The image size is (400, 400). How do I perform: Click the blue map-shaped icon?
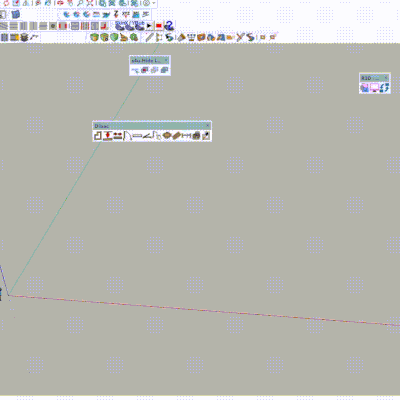[16, 14]
